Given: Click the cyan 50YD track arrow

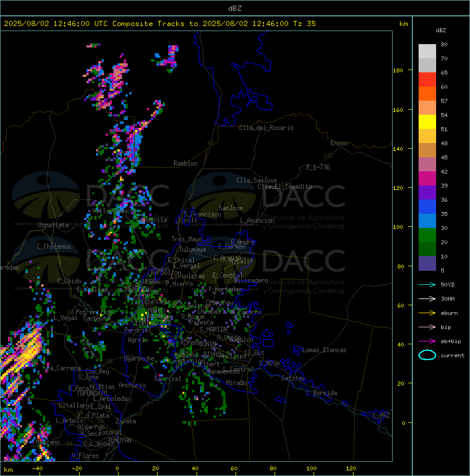Looking at the screenshot, I should coord(427,285).
